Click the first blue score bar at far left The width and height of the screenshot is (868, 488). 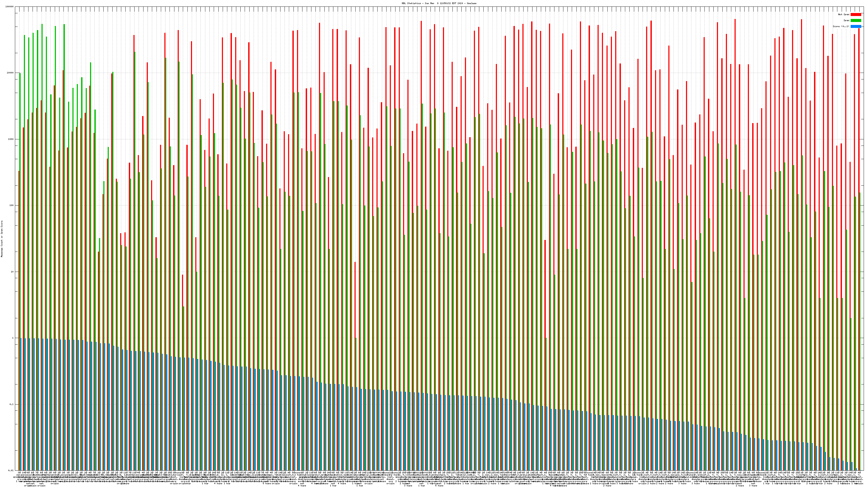coord(21,404)
